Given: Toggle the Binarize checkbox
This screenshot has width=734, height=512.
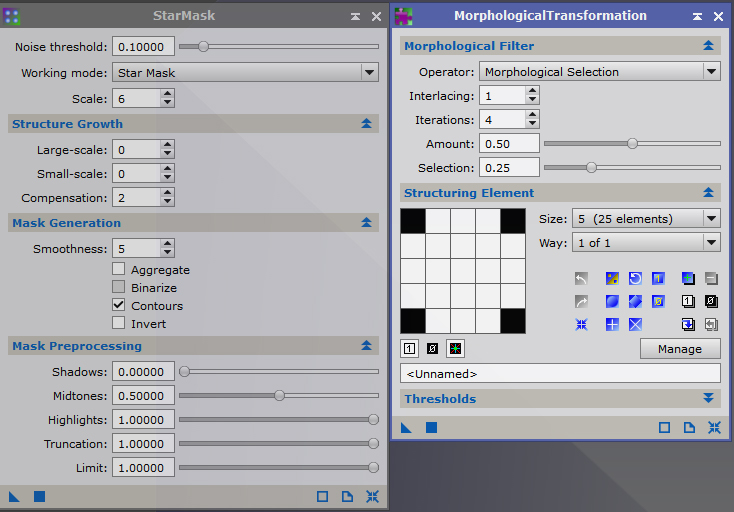Looking at the screenshot, I should point(119,287).
